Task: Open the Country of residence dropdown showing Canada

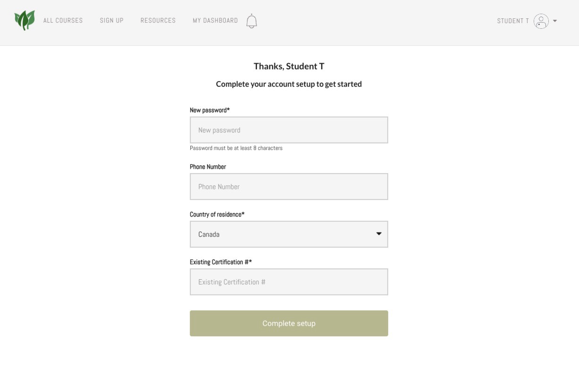Action: [x=289, y=234]
